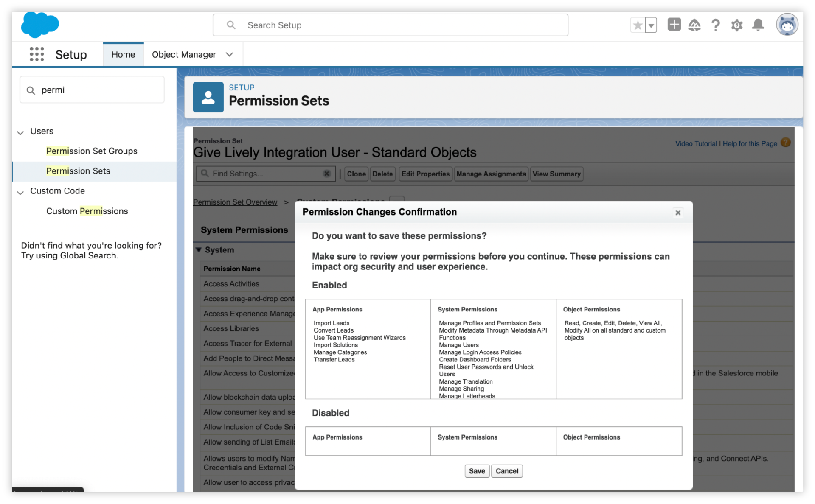Image resolution: width=815 pixels, height=504 pixels.
Task: Click the Search Setup field
Action: (391, 25)
